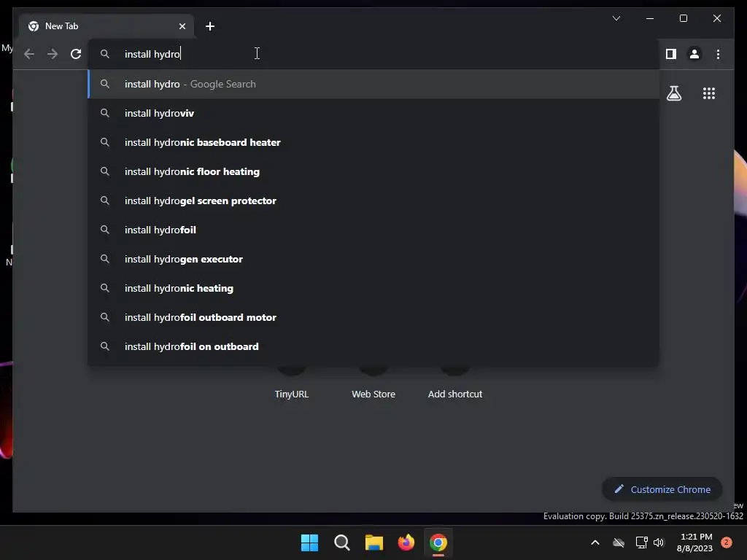This screenshot has width=747, height=560.
Task: Select 'install hydrogel screen protector' suggestion
Action: click(373, 201)
